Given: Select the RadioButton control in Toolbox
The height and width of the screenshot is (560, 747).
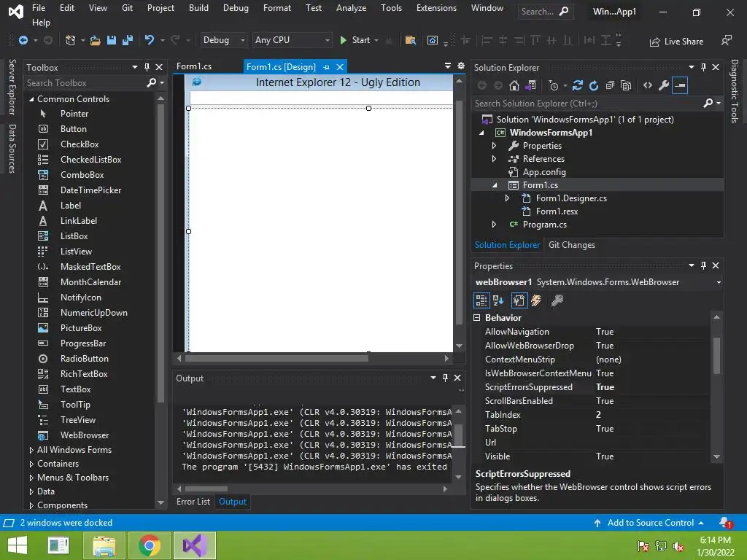Looking at the screenshot, I should (85, 359).
